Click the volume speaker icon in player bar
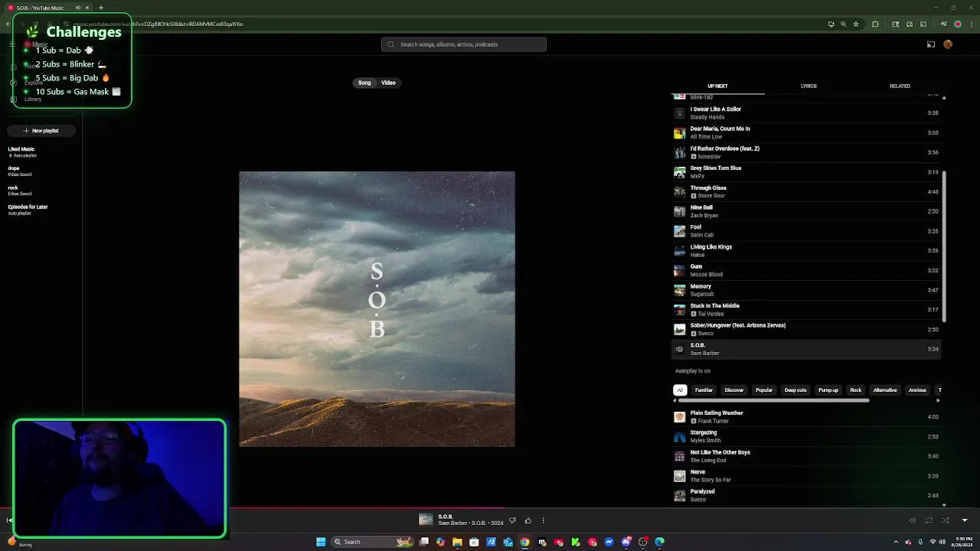The image size is (980, 551). click(912, 520)
